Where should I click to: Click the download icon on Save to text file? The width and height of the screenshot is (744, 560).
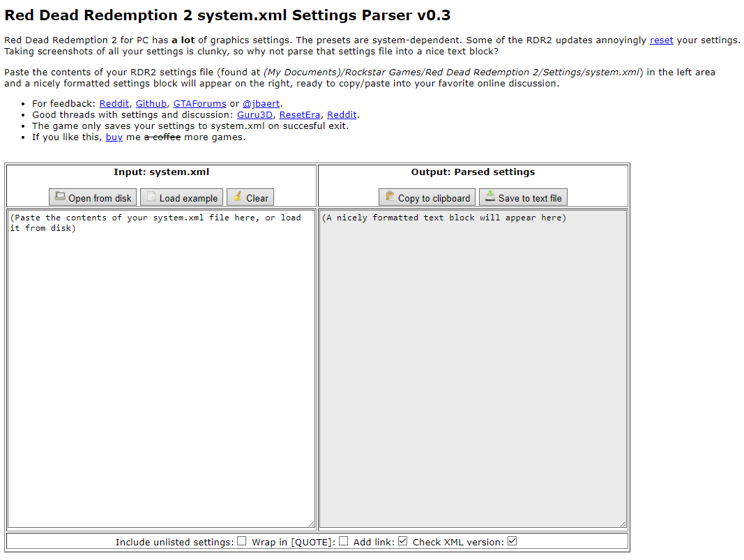tap(489, 196)
